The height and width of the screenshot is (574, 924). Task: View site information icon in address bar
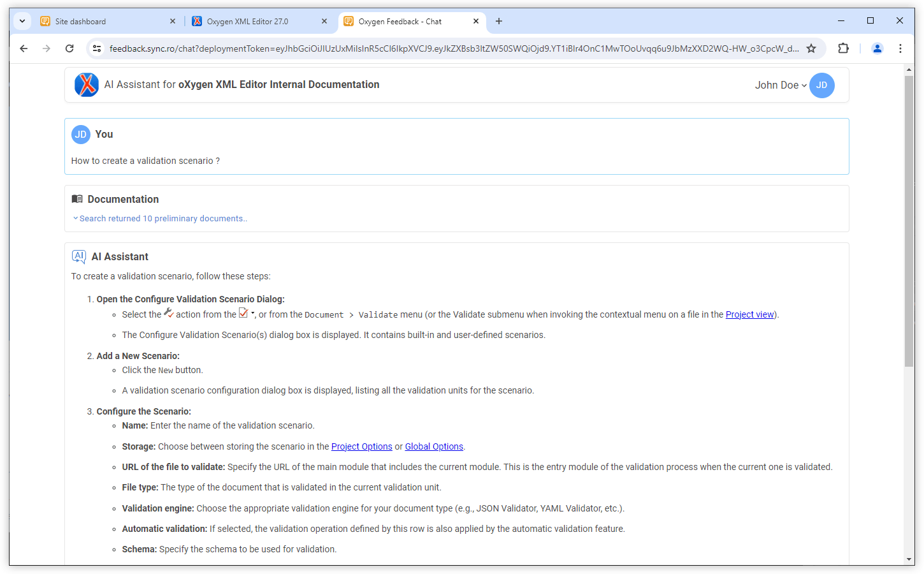tap(97, 48)
